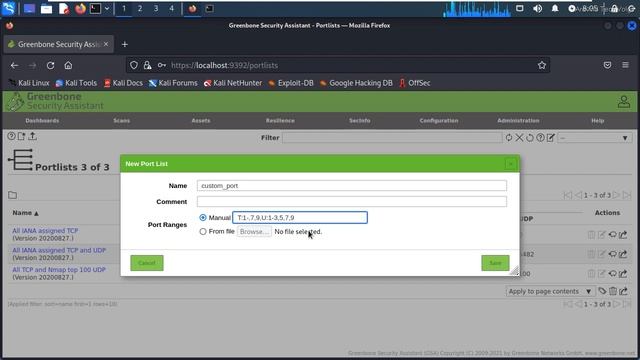Viewport: 640px width, 360px height.
Task: Click the import port list upload icon
Action: pos(32,136)
